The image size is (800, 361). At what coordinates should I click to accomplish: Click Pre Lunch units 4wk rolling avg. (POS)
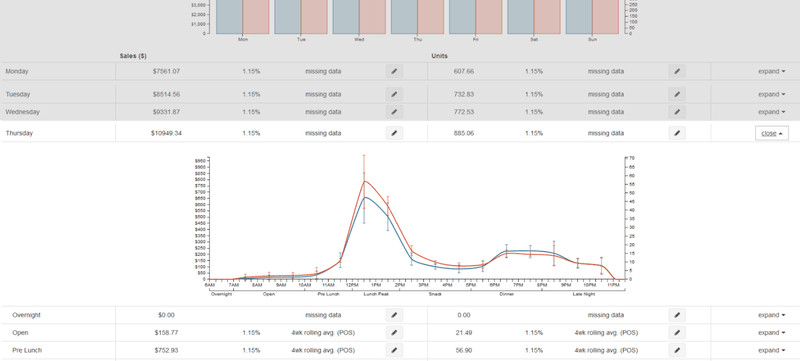(x=606, y=350)
